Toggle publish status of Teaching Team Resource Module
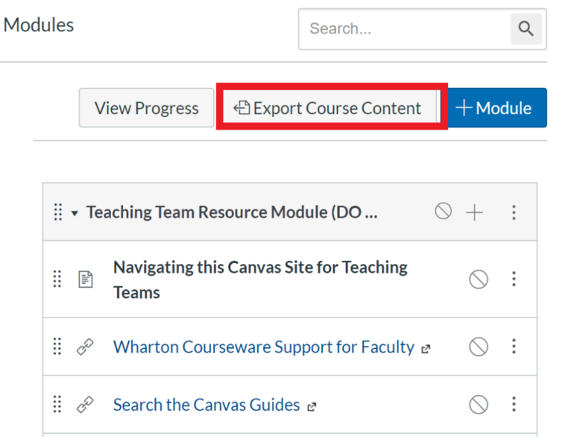Viewport: 564px width, 437px height. click(x=443, y=211)
